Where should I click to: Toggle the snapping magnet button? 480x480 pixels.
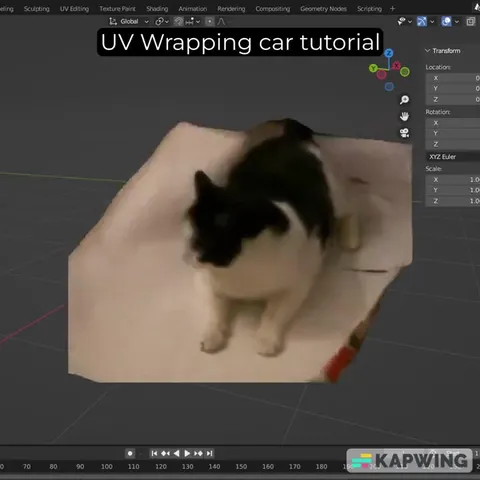(179, 22)
